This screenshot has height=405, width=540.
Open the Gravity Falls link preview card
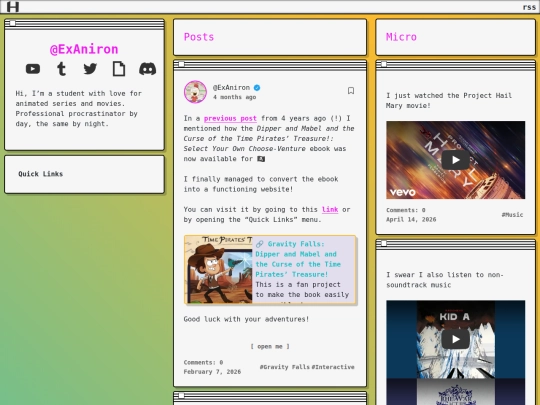pyautogui.click(x=270, y=270)
